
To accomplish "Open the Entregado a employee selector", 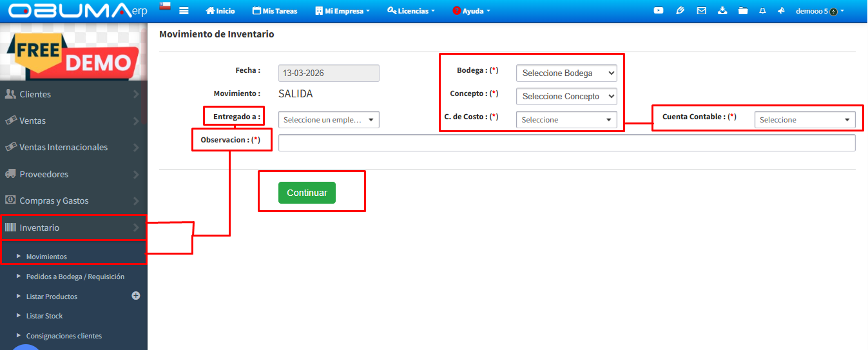I will [x=329, y=120].
